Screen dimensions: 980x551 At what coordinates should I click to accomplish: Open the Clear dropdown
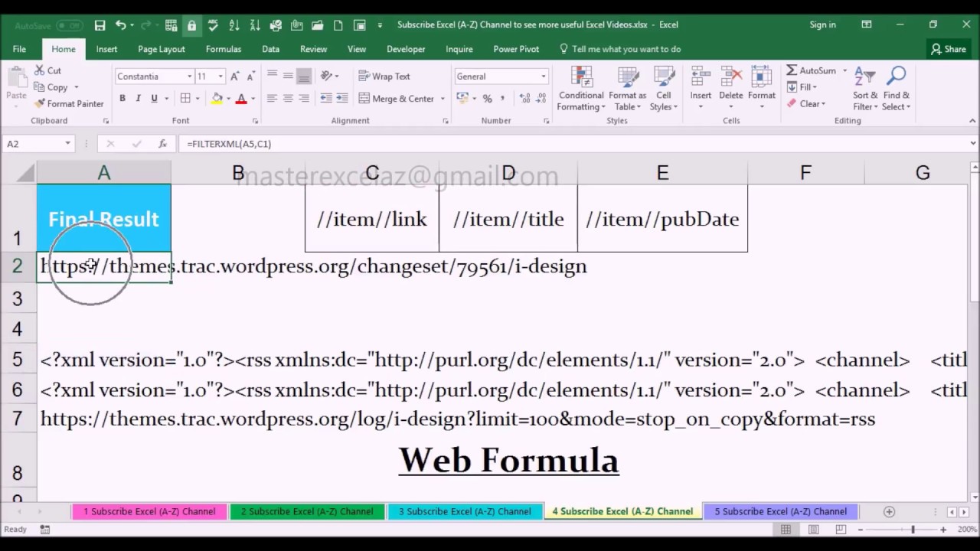click(805, 104)
